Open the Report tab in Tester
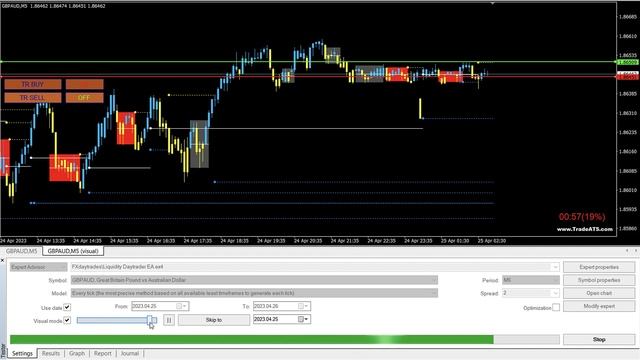The height and width of the screenshot is (360, 640). coord(102,353)
